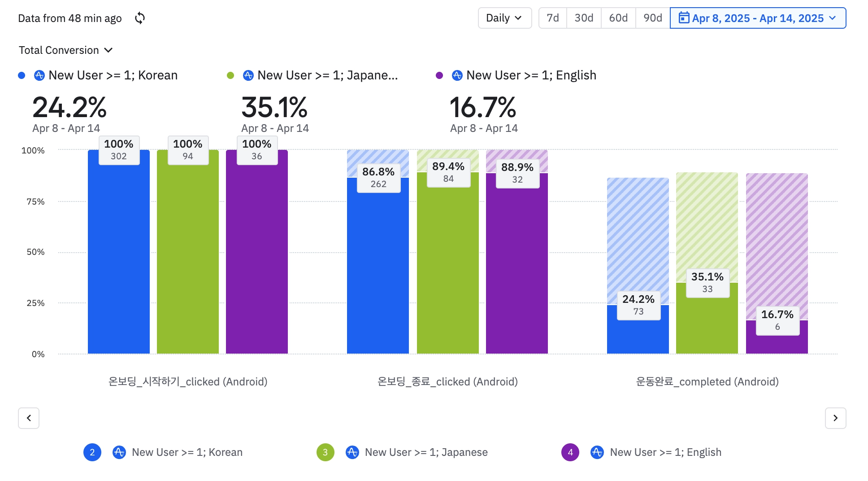Expand the Total Conversion dropdown
The width and height of the screenshot is (868, 481).
(x=65, y=50)
